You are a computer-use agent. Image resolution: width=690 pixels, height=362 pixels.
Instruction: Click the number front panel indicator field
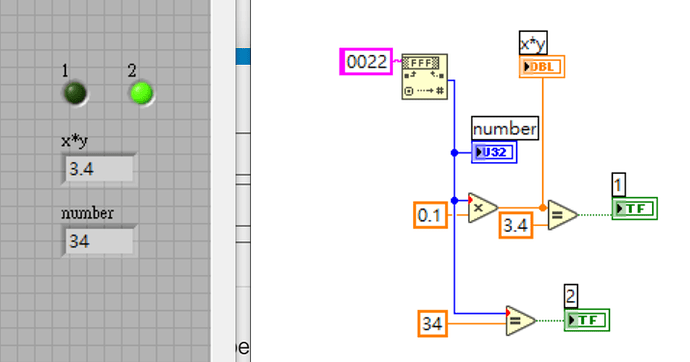(99, 241)
